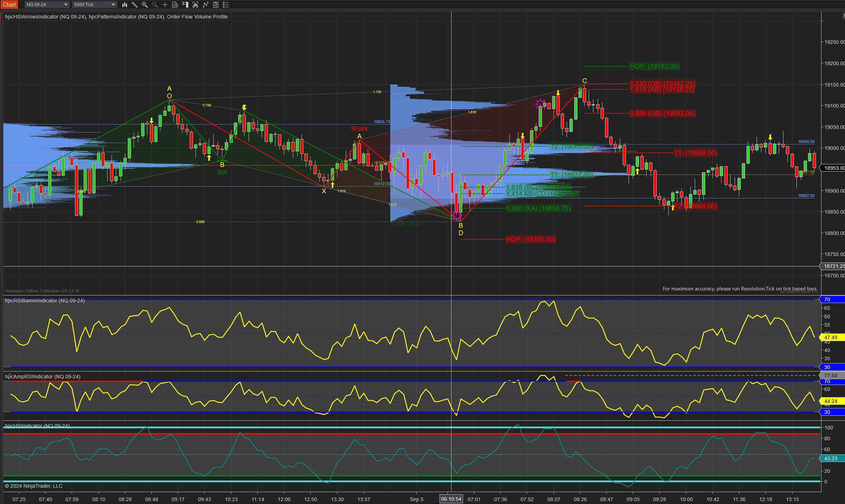
Task: Toggle the crosshair plus cursor tool
Action: [165, 5]
